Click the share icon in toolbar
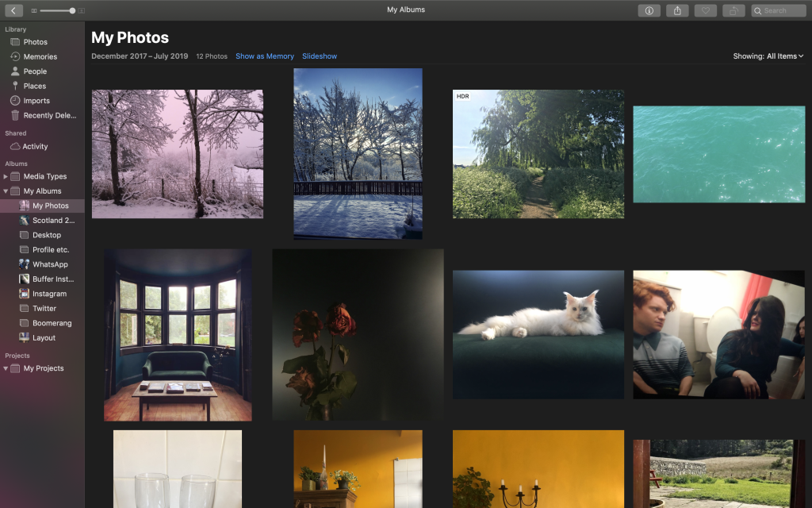812x508 pixels. 677,10
